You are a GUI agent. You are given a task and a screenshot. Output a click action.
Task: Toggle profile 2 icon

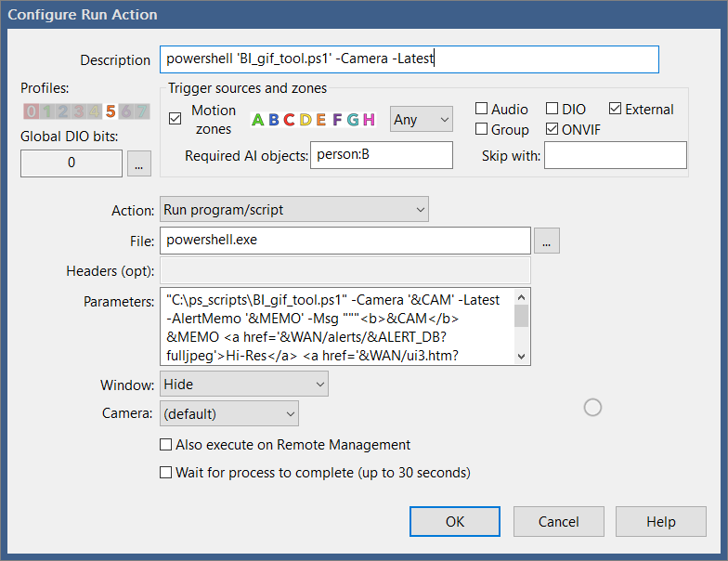click(x=63, y=111)
